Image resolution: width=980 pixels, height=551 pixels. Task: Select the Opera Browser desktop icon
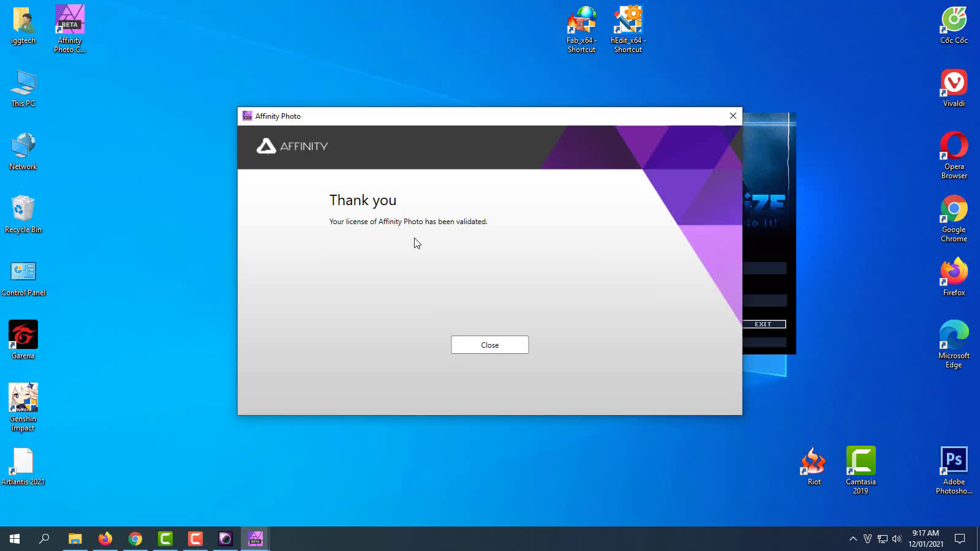[x=954, y=156]
